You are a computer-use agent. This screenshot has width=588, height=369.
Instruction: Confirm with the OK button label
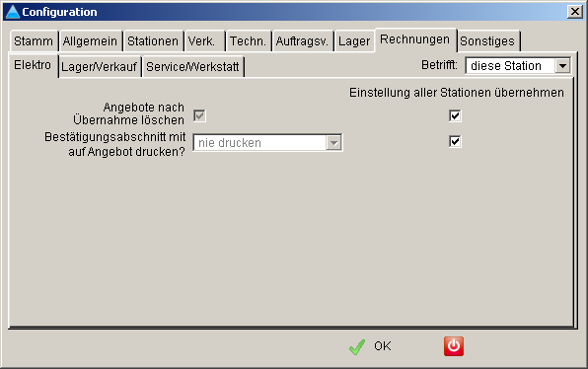383,346
